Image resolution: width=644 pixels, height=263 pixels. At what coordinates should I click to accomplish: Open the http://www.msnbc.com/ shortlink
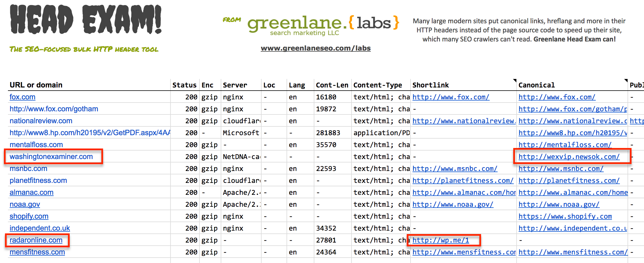(x=455, y=169)
